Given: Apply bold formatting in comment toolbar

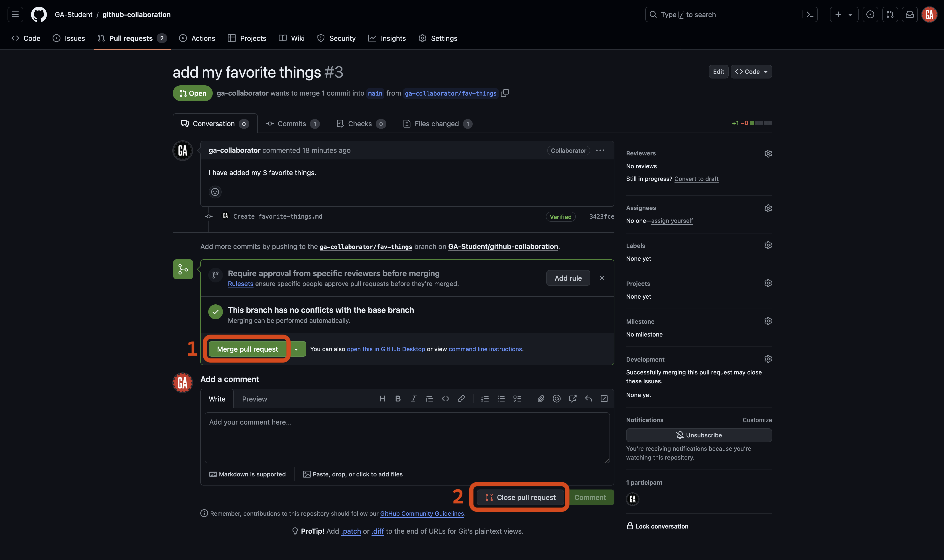Looking at the screenshot, I should click(397, 398).
